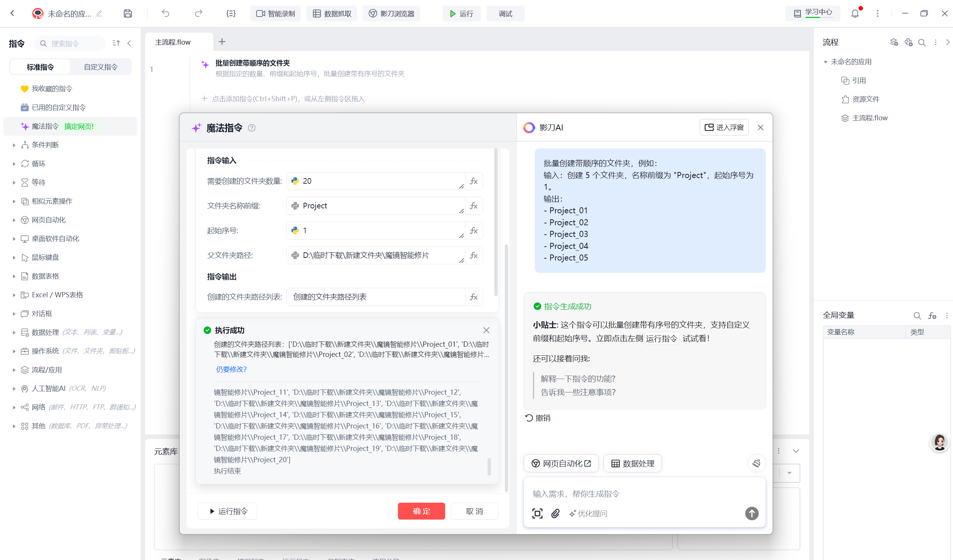This screenshot has height=560, width=953.
Task: Switch to 自定义指令 tab
Action: 101,67
